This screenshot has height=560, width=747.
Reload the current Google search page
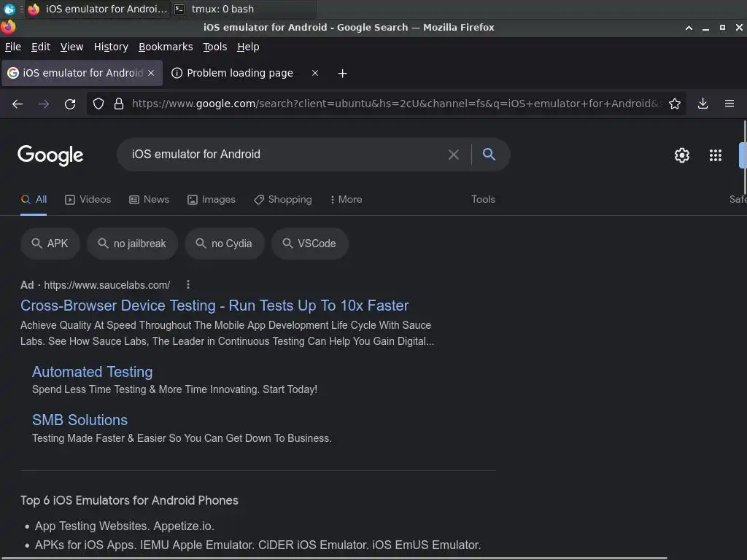tap(70, 104)
